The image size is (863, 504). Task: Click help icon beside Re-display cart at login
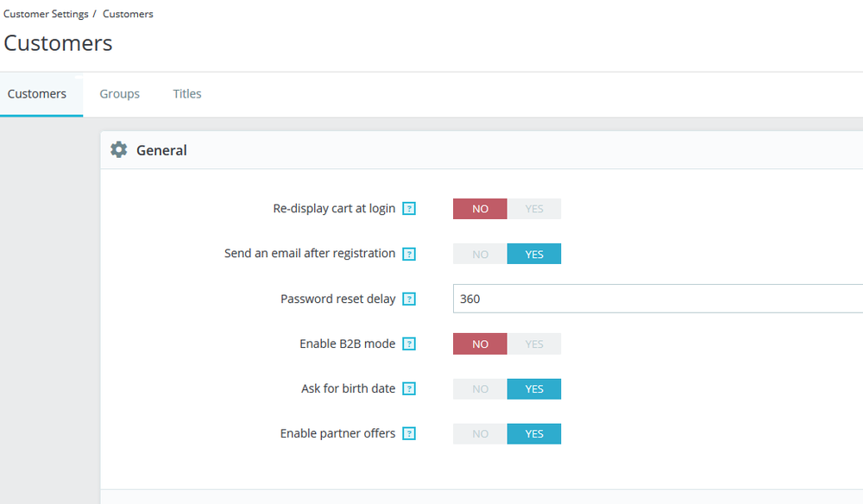pos(410,209)
